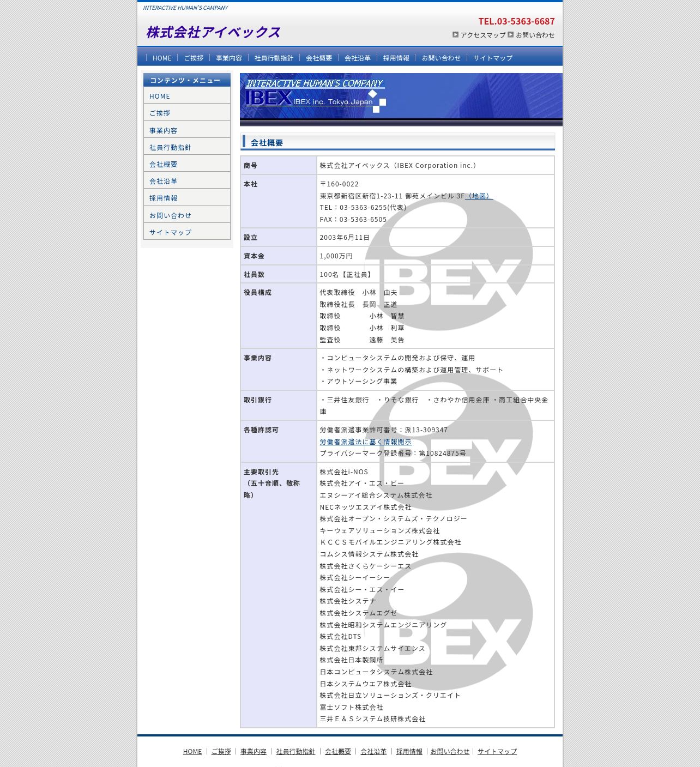The height and width of the screenshot is (767, 700).
Task: Open HOME in the sidebar contents menu
Action: tap(187, 96)
